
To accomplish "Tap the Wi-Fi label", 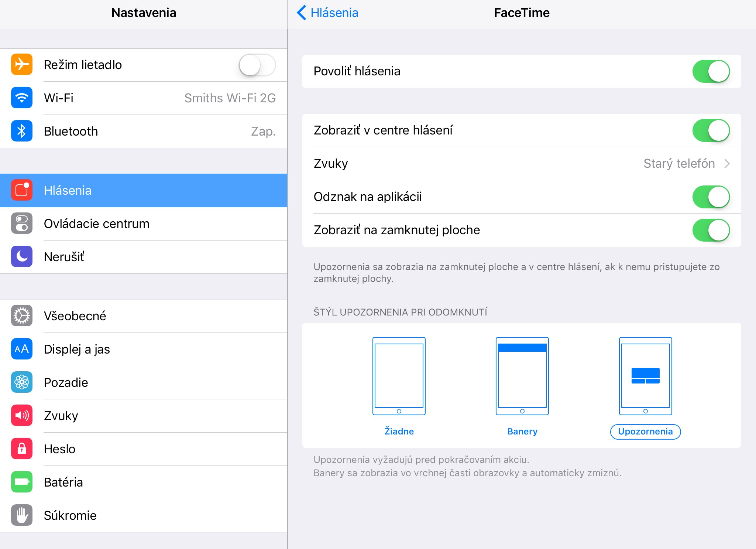I will coord(59,98).
